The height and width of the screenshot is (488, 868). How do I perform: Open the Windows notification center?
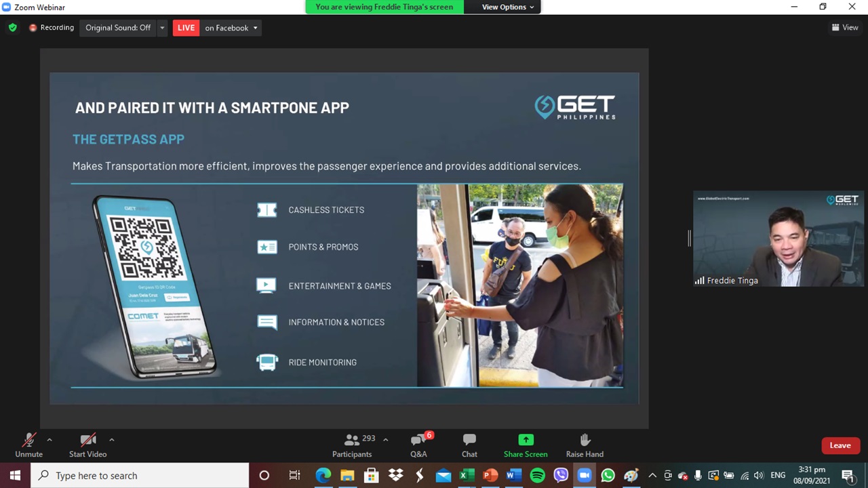tap(848, 475)
